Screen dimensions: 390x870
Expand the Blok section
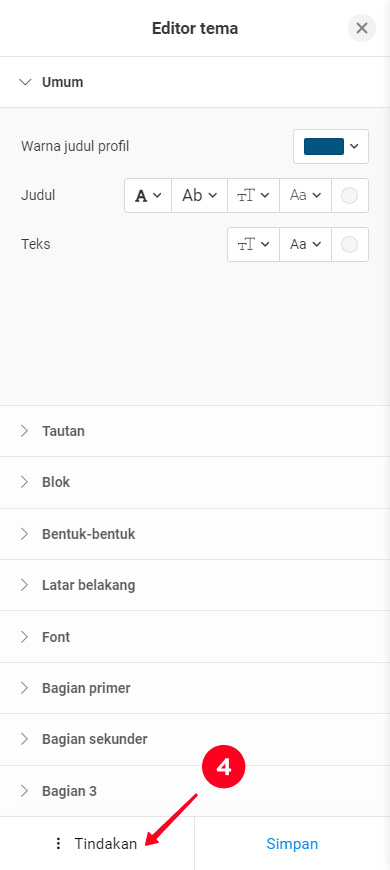[195, 482]
